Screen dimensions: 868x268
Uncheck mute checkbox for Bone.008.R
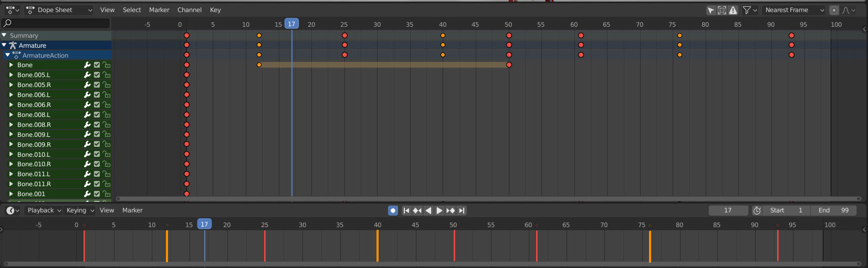(x=97, y=124)
